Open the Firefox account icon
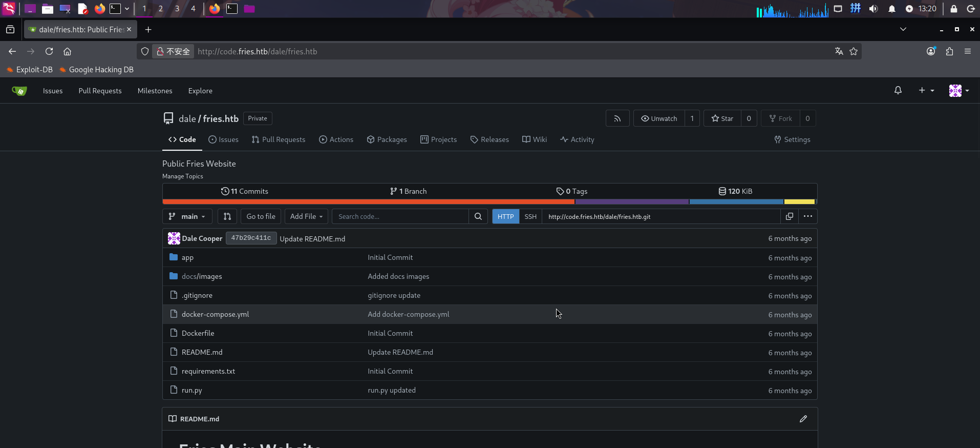Screen dimensions: 980x448 931,51
